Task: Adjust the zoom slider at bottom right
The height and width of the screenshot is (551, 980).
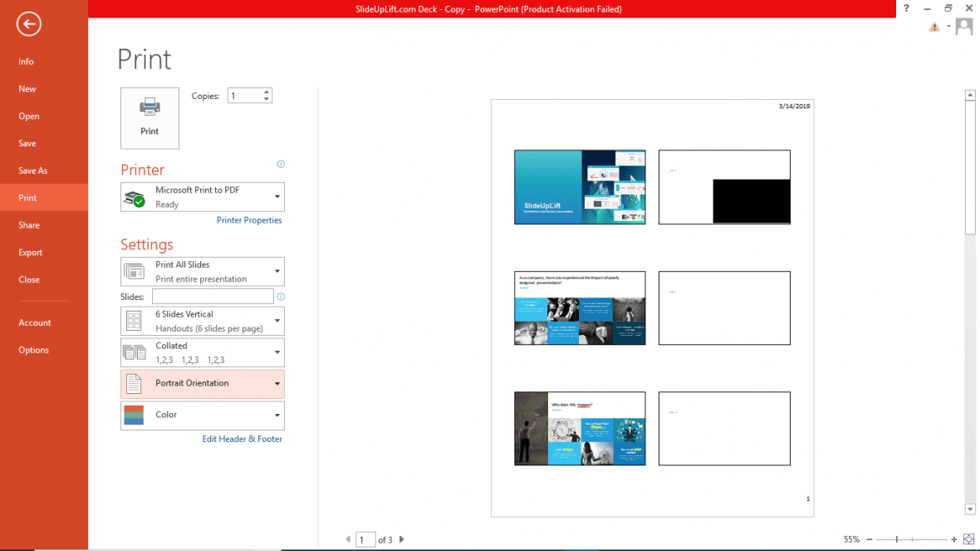Action: coord(897,539)
